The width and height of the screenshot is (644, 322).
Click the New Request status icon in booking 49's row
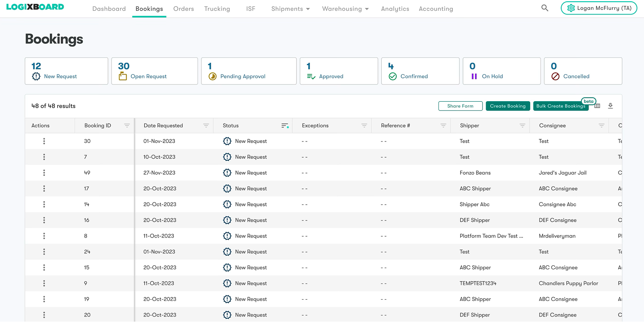click(x=227, y=173)
